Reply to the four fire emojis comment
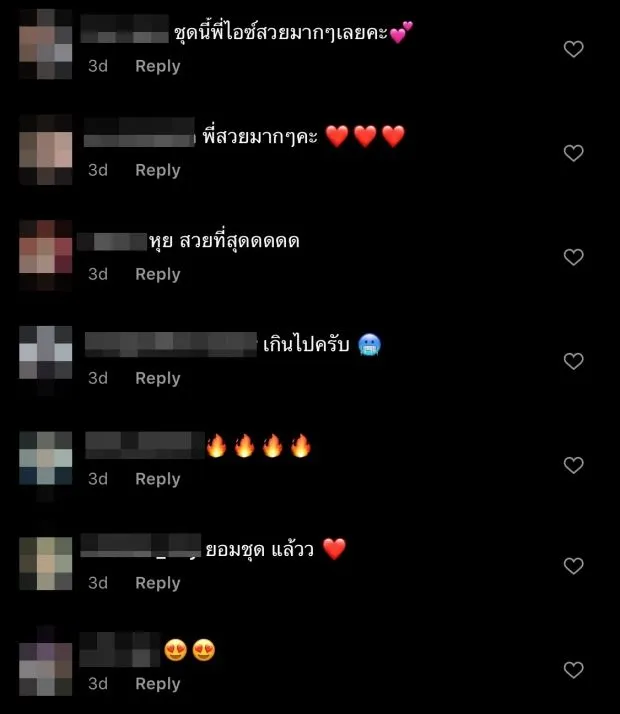This screenshot has height=714, width=620. pos(158,479)
